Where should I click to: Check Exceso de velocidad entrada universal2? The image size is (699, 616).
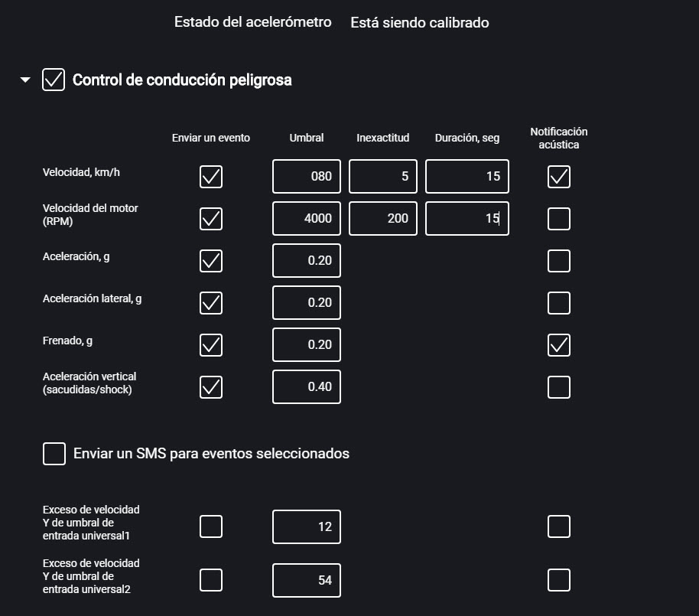[x=210, y=579]
